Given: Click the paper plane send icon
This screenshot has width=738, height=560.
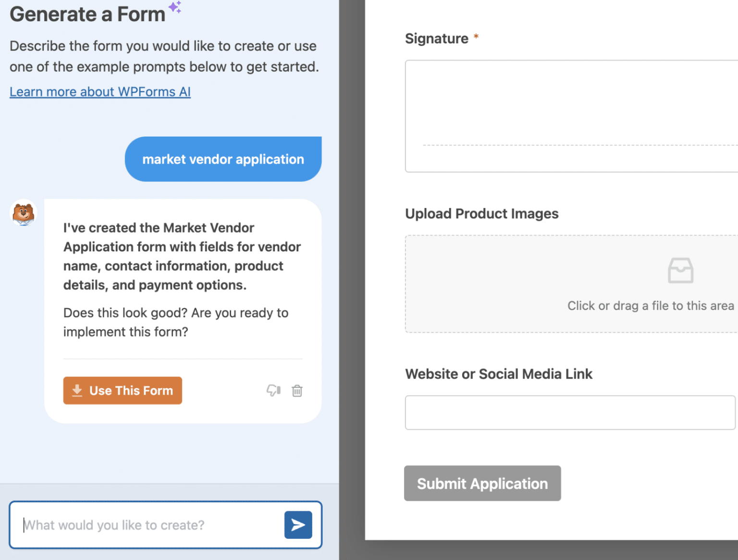Looking at the screenshot, I should (x=298, y=525).
